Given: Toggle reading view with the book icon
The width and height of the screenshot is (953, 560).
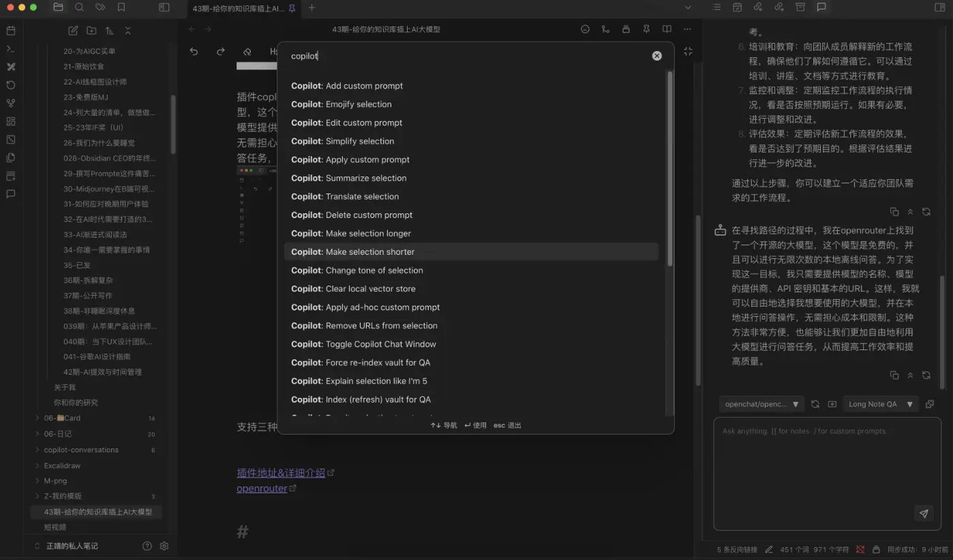Looking at the screenshot, I should coord(667,29).
